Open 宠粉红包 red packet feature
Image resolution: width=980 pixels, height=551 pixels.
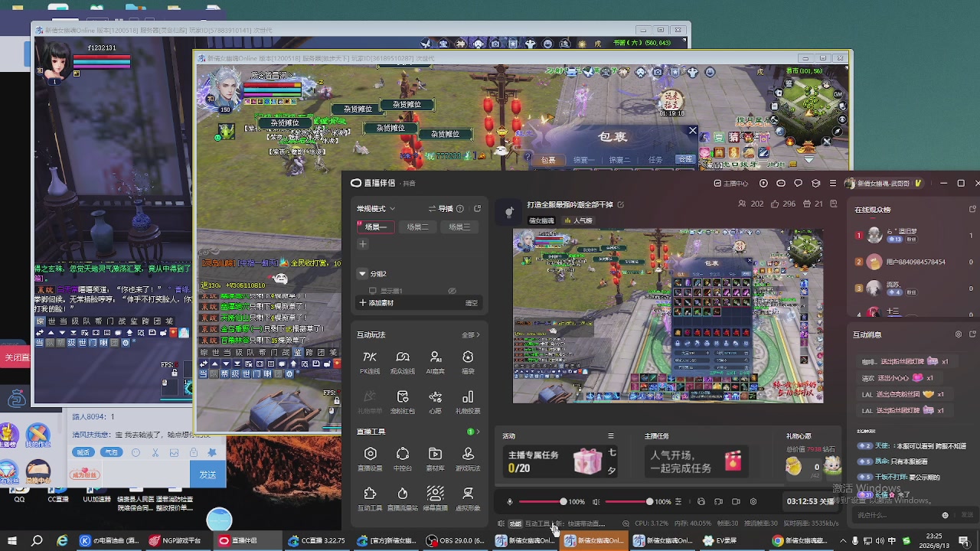point(403,402)
